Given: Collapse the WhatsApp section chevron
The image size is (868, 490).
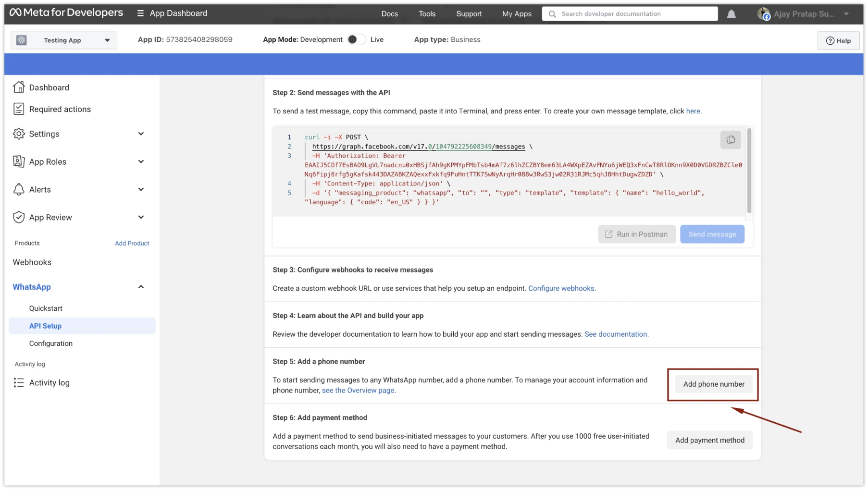Looking at the screenshot, I should point(141,287).
